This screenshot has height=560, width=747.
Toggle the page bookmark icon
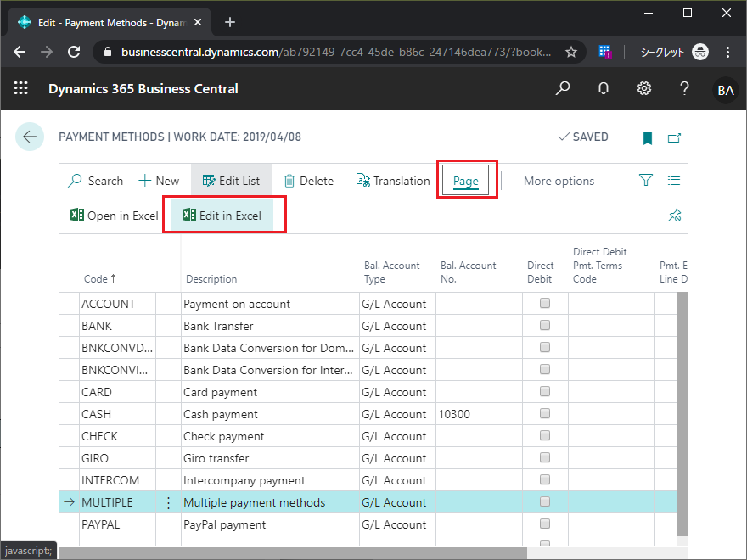pos(647,138)
